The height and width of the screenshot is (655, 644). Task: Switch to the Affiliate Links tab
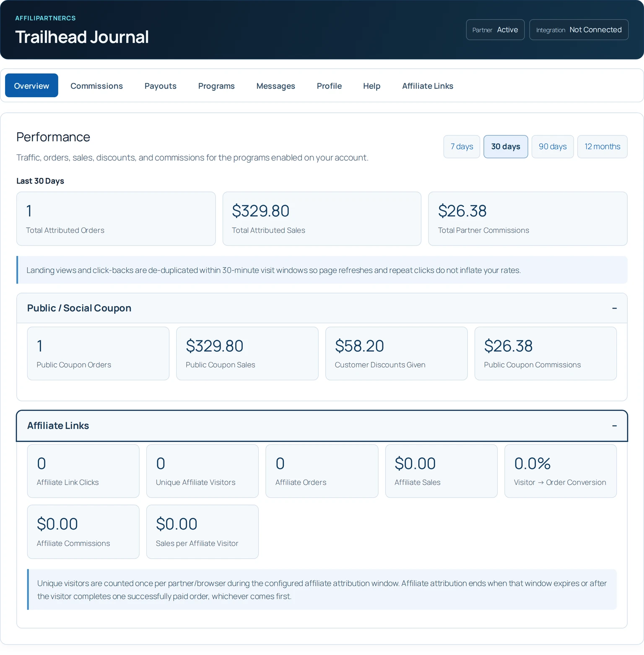pyautogui.click(x=428, y=86)
